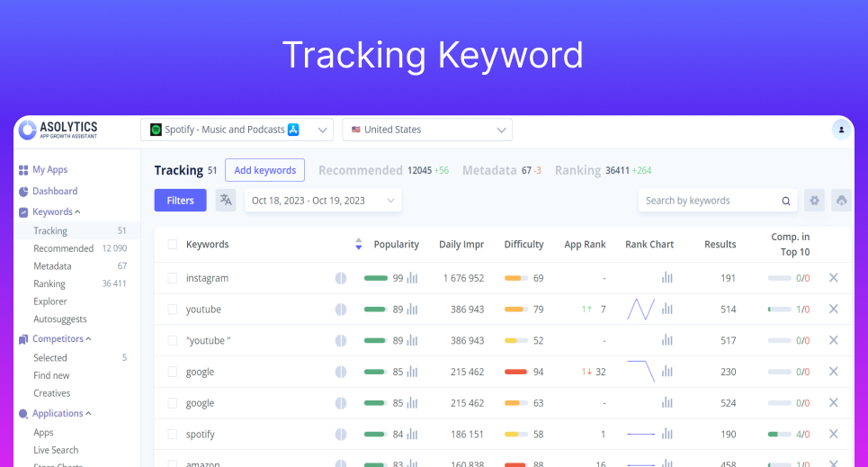The height and width of the screenshot is (467, 868).
Task: Open Live Search in the sidebar
Action: (56, 450)
